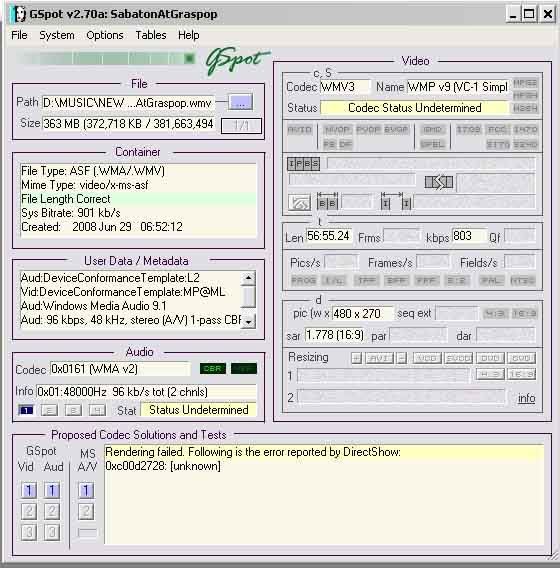This screenshot has height=568, width=560.
Task: Click the PROG scan-type indicator
Action: [304, 280]
